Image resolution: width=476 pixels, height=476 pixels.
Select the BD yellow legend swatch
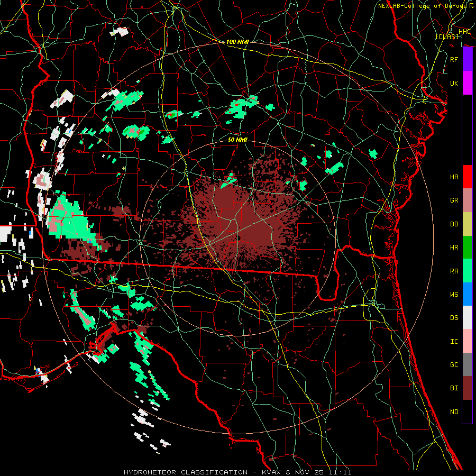(467, 224)
